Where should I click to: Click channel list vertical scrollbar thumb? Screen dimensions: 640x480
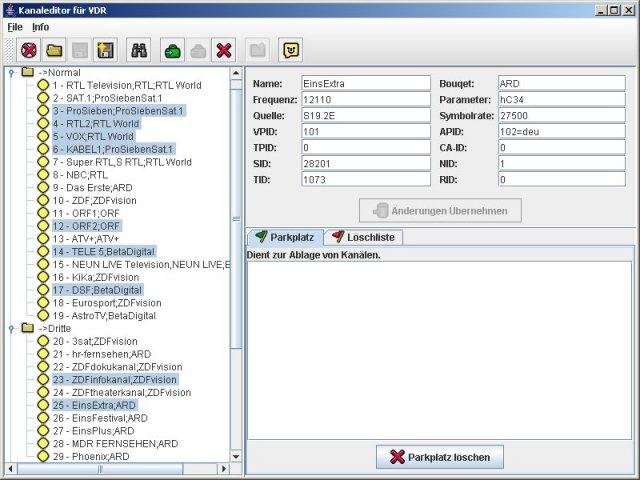(236, 218)
